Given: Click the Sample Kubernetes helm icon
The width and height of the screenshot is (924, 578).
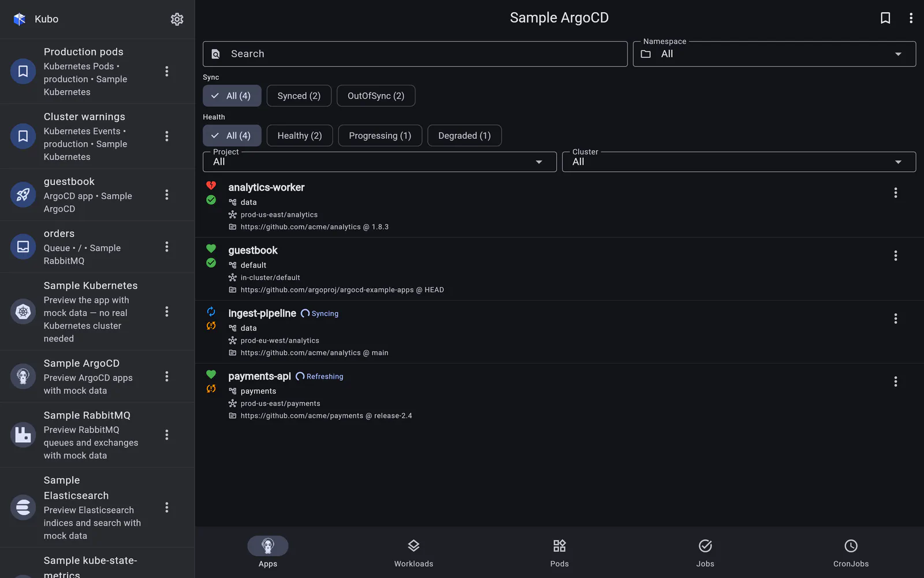Looking at the screenshot, I should [x=23, y=312].
